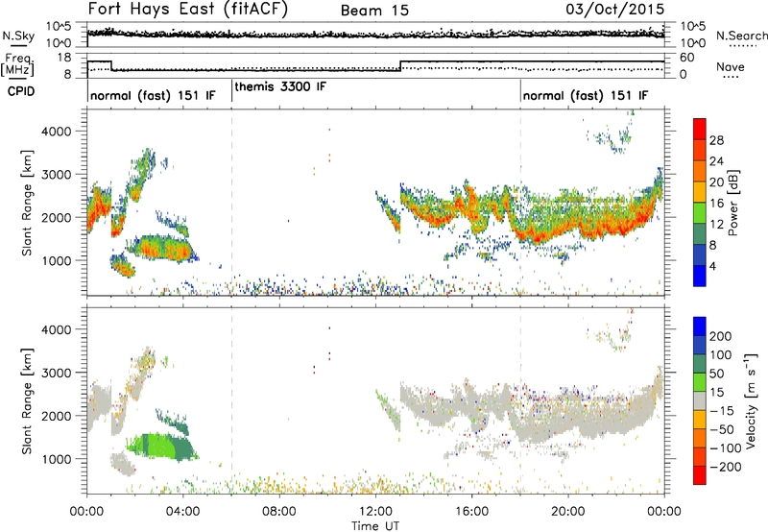Click the gray swatch on the velocity colorbar
Screen dimensions: 768x532
point(700,401)
